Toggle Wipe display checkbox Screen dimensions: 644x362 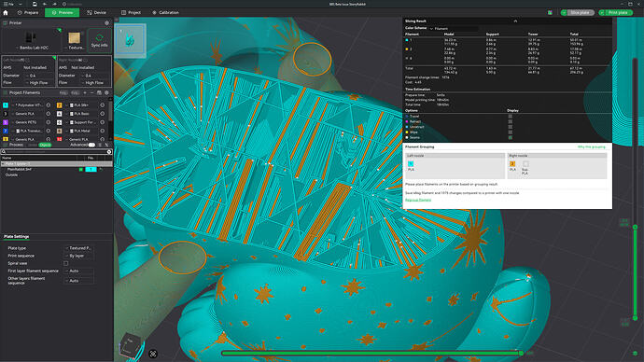511,132
